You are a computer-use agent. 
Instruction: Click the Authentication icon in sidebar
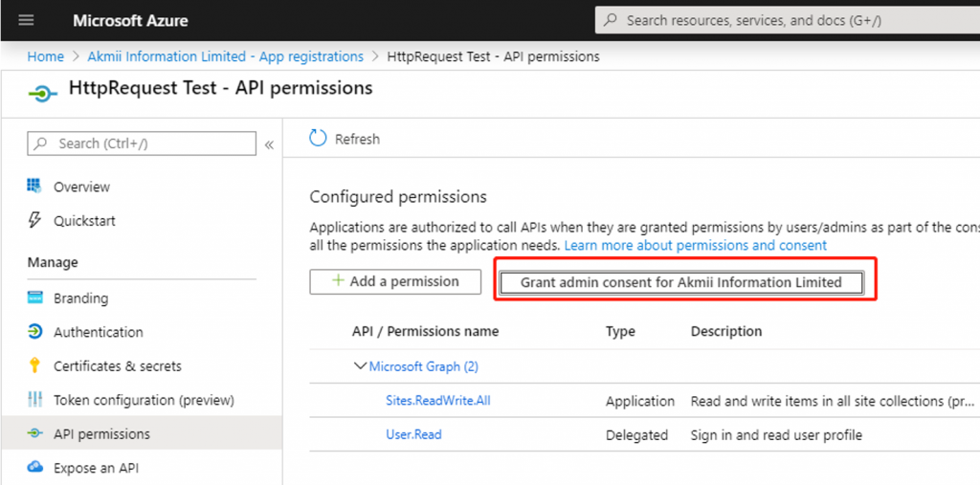(x=35, y=331)
